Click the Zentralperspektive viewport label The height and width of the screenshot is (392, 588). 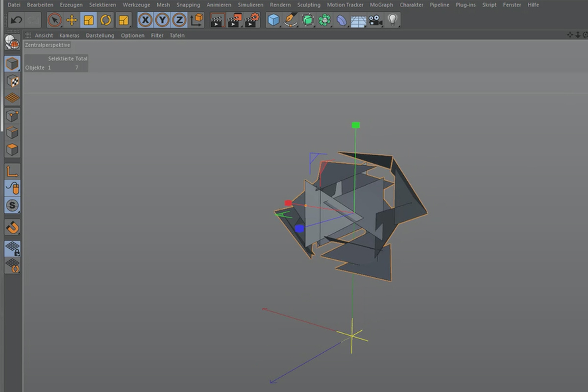[47, 45]
